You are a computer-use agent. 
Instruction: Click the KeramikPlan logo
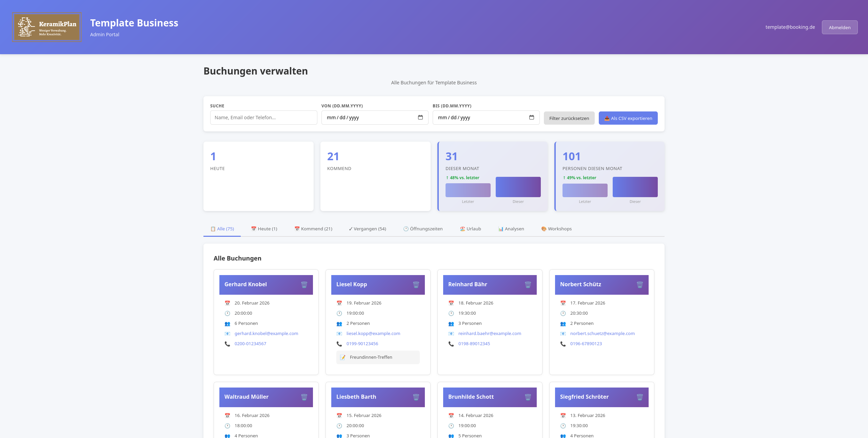47,27
